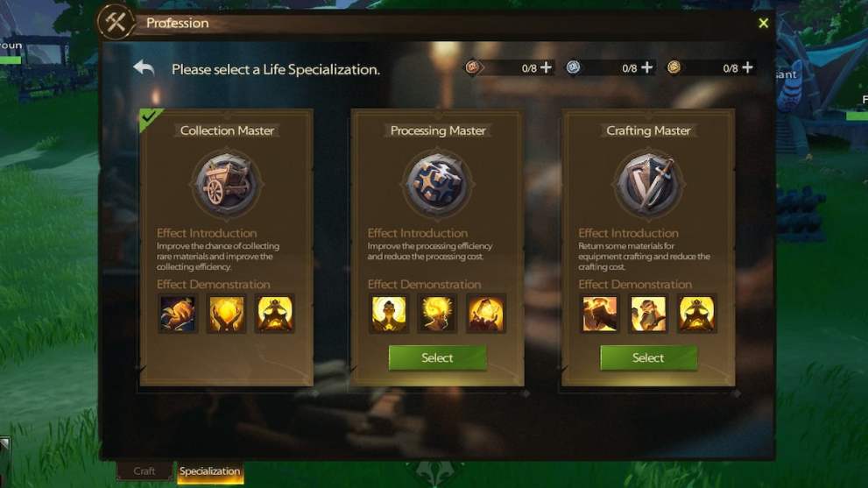Add points with first 0/8 plus

point(546,67)
